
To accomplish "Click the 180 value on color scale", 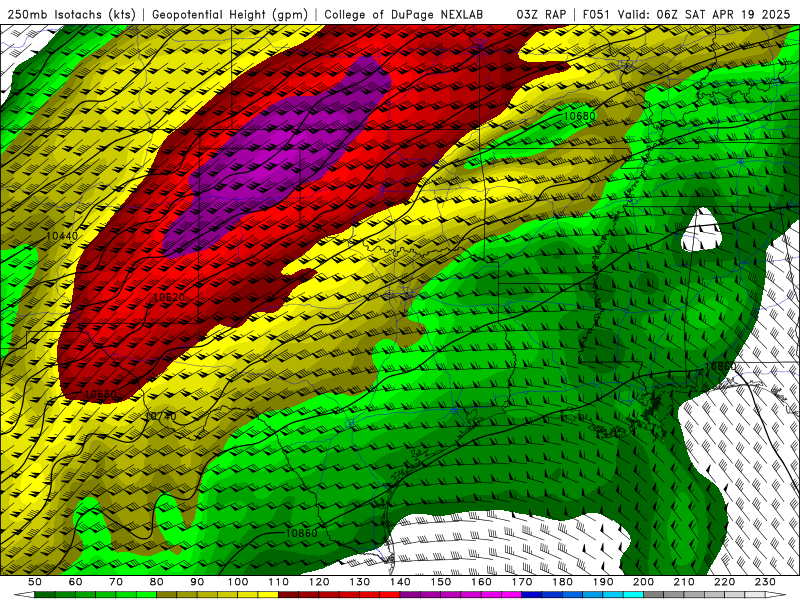I will click(x=562, y=582).
